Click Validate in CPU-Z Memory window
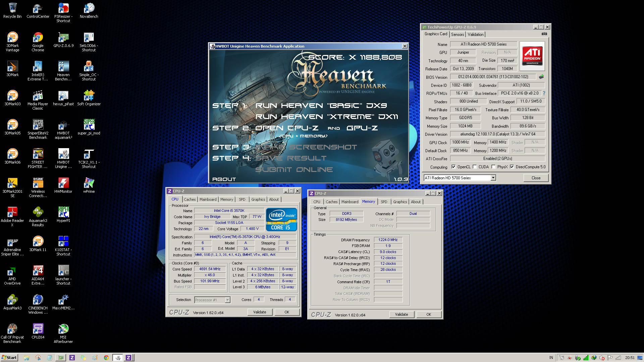 [x=401, y=314]
